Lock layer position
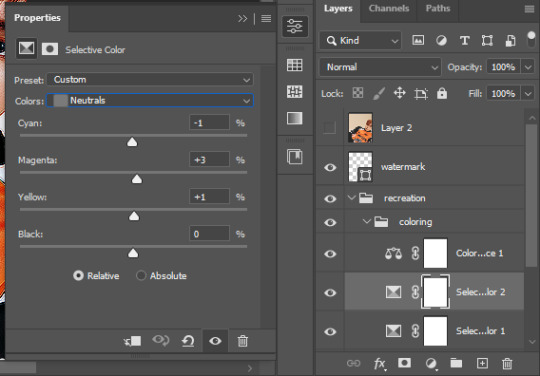Screen dimensions: 540x376 point(399,93)
